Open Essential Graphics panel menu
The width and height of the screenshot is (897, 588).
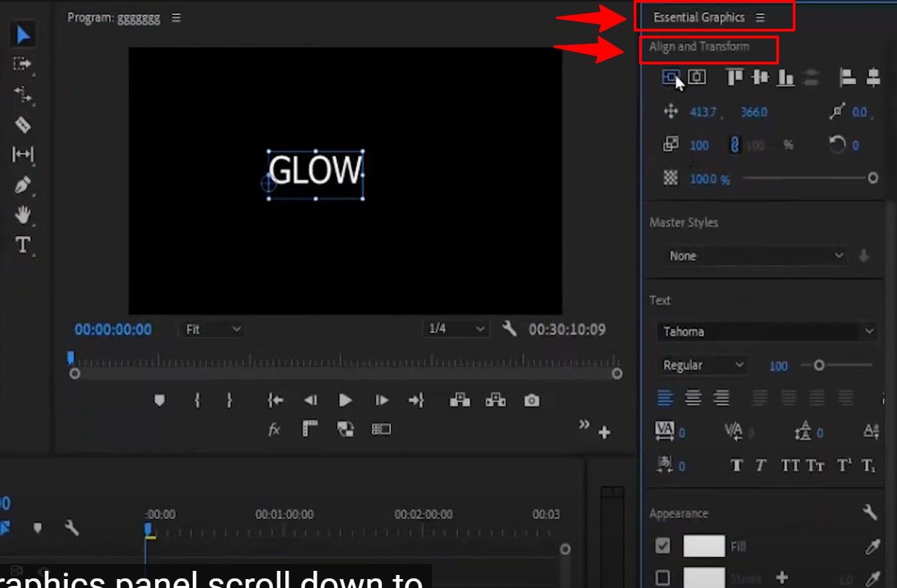click(x=760, y=18)
